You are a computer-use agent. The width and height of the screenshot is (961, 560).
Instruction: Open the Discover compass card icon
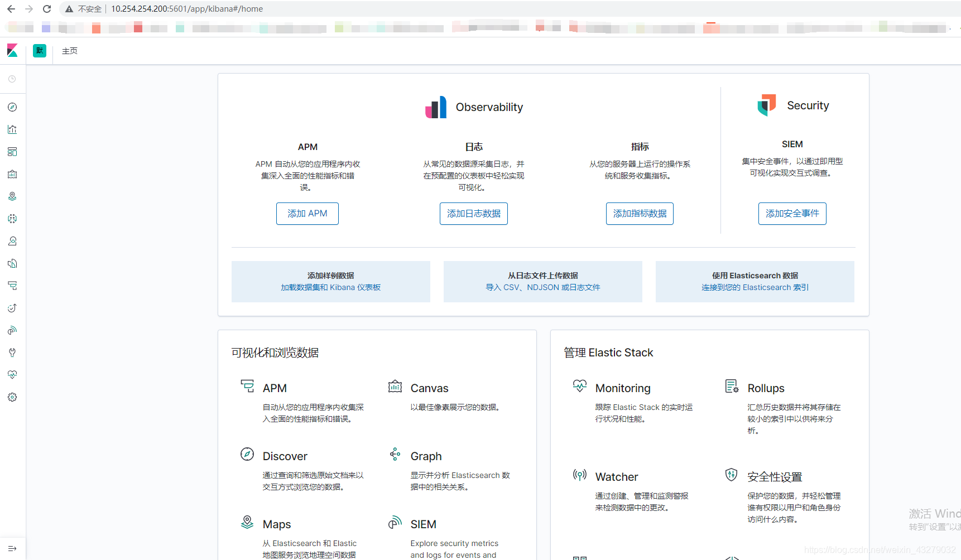point(247,454)
